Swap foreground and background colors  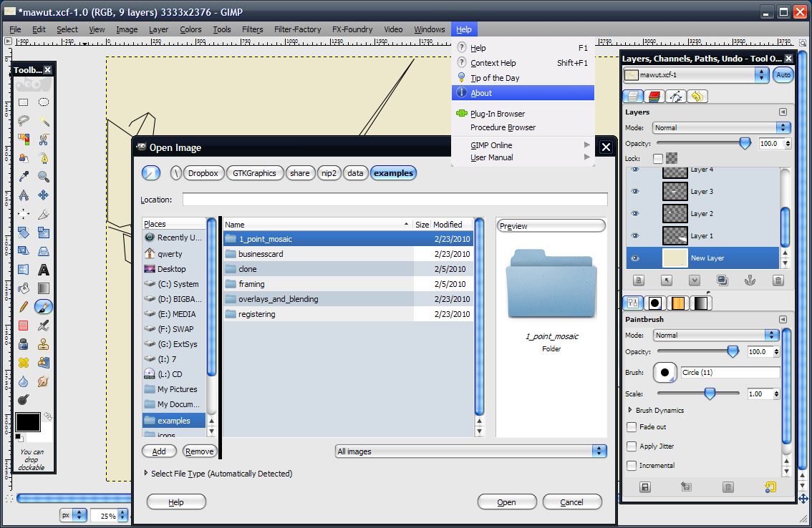click(x=48, y=416)
